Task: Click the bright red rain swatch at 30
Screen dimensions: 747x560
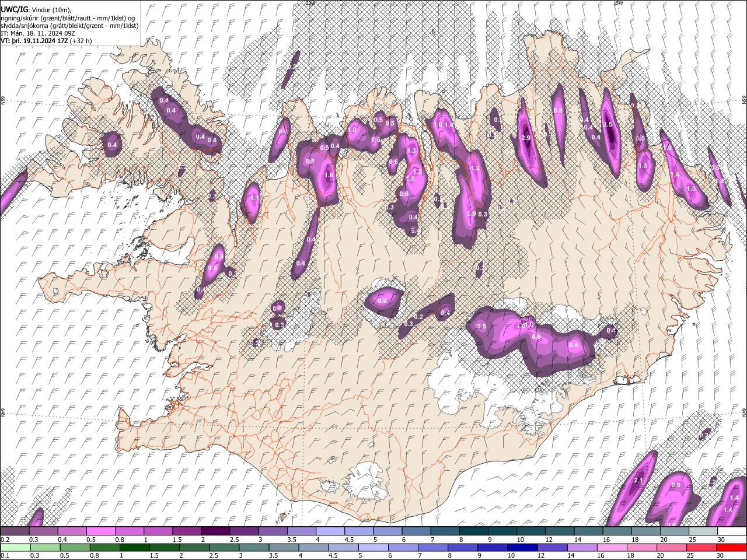Action: pos(731,547)
